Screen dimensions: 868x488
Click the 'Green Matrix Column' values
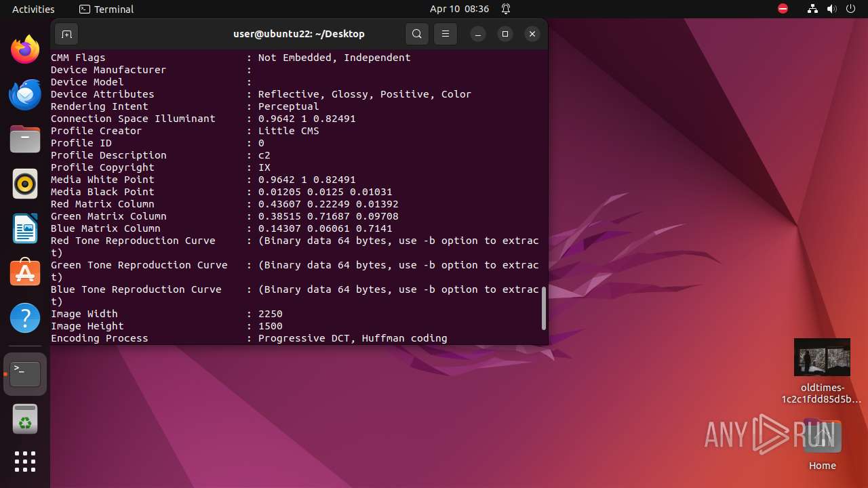pos(328,216)
